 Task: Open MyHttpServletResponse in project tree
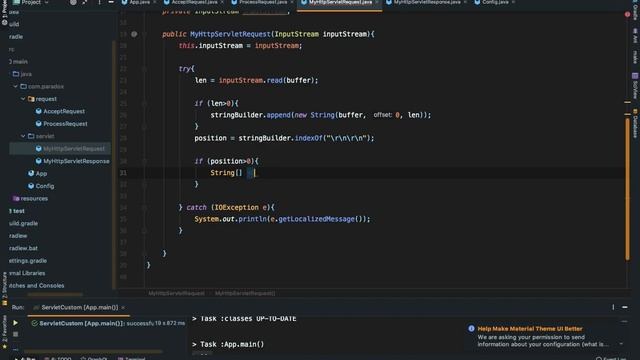pos(76,161)
